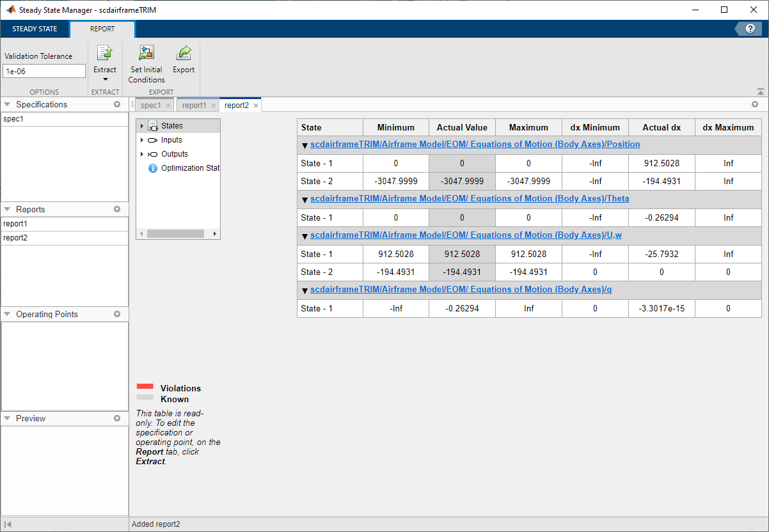Collapse the Operating Points panel
The width and height of the screenshot is (769, 532).
pyautogui.click(x=7, y=314)
